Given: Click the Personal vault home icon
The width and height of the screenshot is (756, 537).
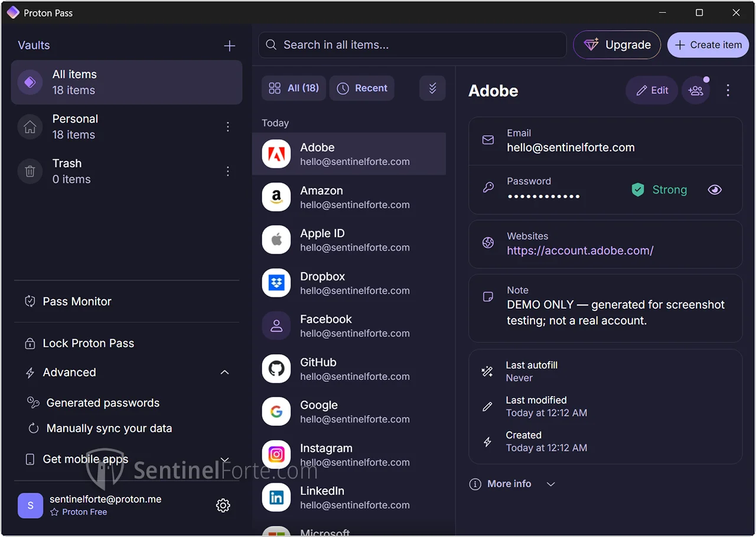Looking at the screenshot, I should (30, 127).
